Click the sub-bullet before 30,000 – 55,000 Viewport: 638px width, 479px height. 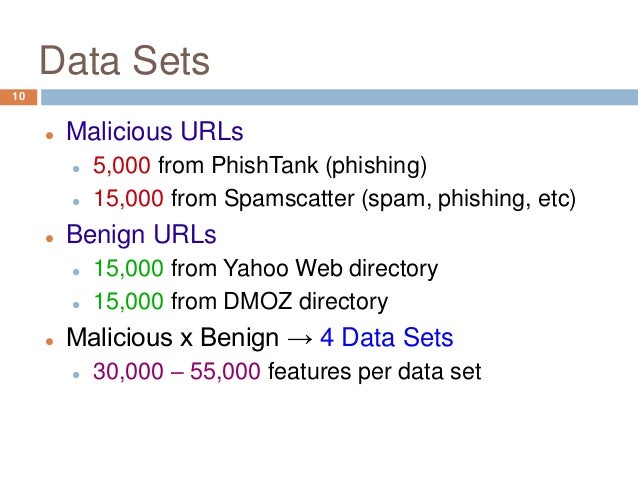click(77, 373)
